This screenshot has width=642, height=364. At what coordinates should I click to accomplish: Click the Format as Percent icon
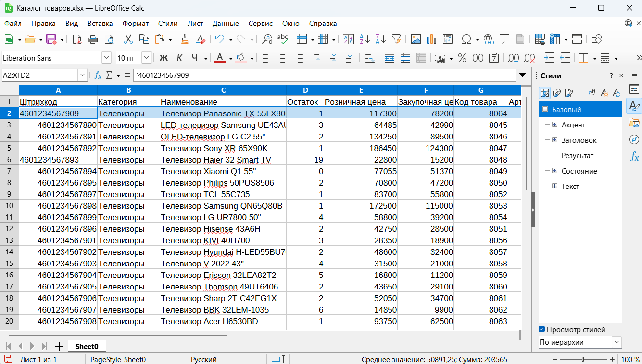(462, 58)
